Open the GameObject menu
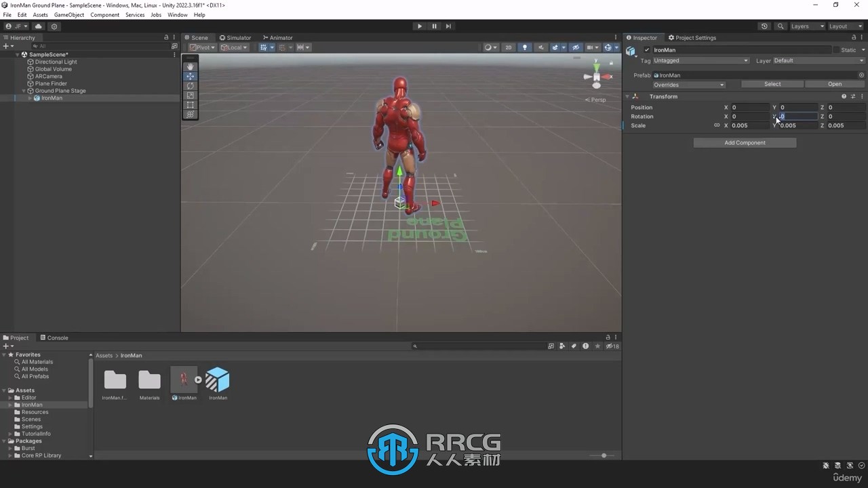 69,15
